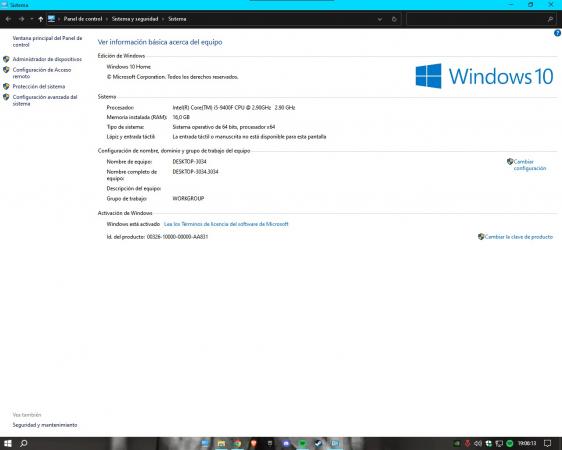Click the shield icon beside Configuración avanzada del sistema

coord(6,97)
